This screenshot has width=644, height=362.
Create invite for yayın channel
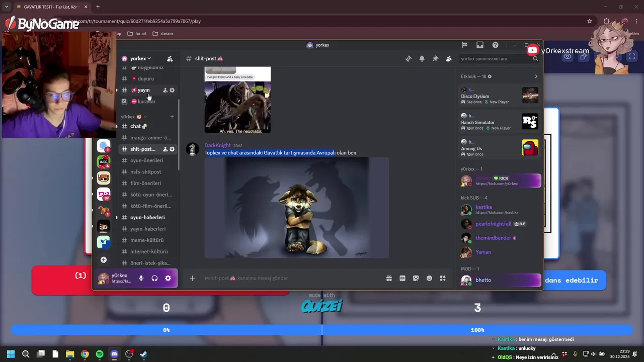[165, 90]
